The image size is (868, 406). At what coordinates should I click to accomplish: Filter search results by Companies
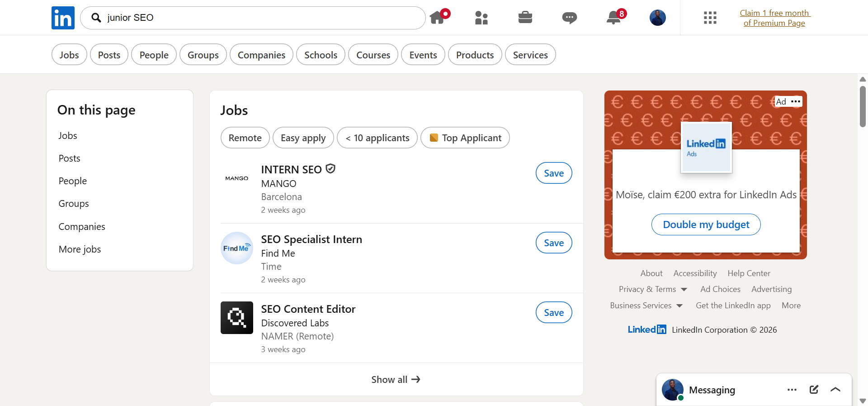pyautogui.click(x=262, y=55)
